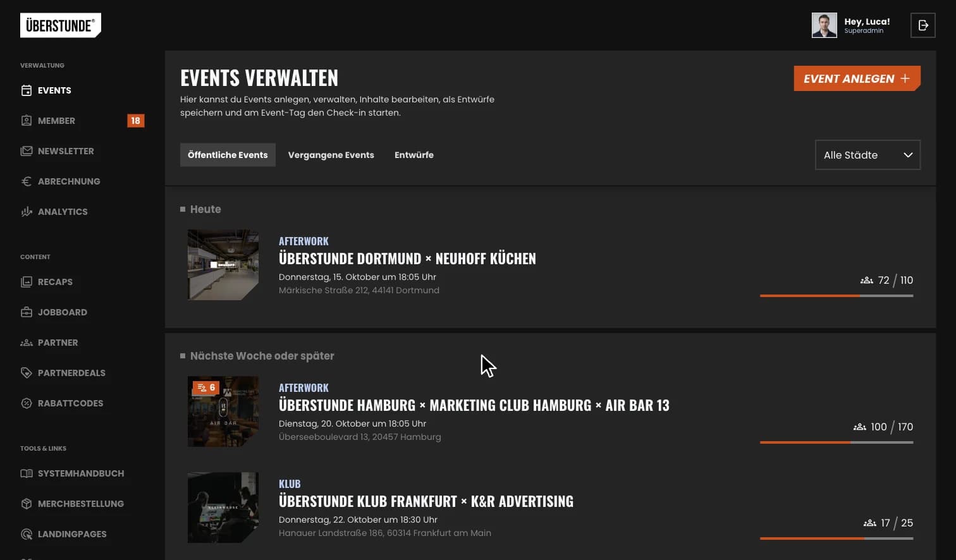Image resolution: width=956 pixels, height=560 pixels.
Task: Click the address Märkische Straße 212, 44141 Dortmund
Action: pyautogui.click(x=359, y=290)
